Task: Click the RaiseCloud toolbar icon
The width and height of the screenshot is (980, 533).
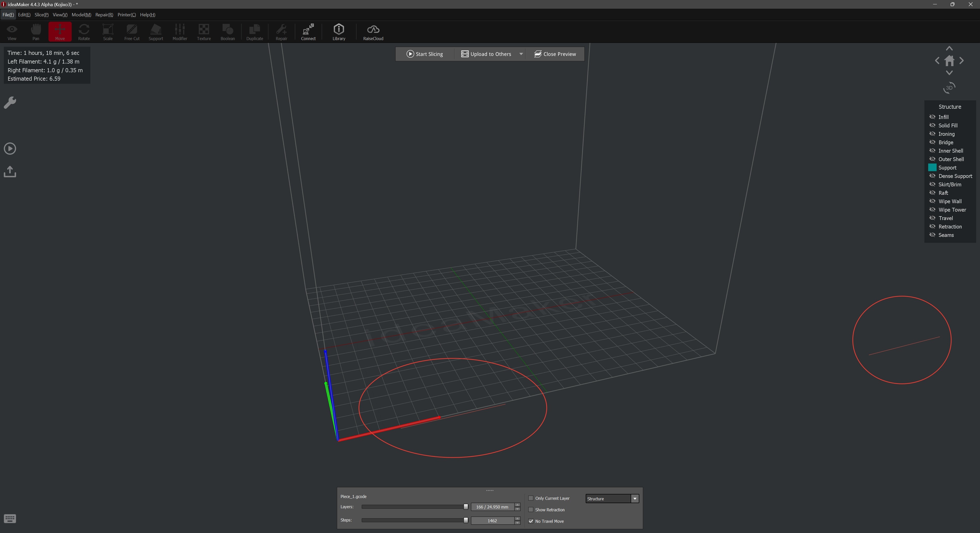Action: tap(373, 32)
